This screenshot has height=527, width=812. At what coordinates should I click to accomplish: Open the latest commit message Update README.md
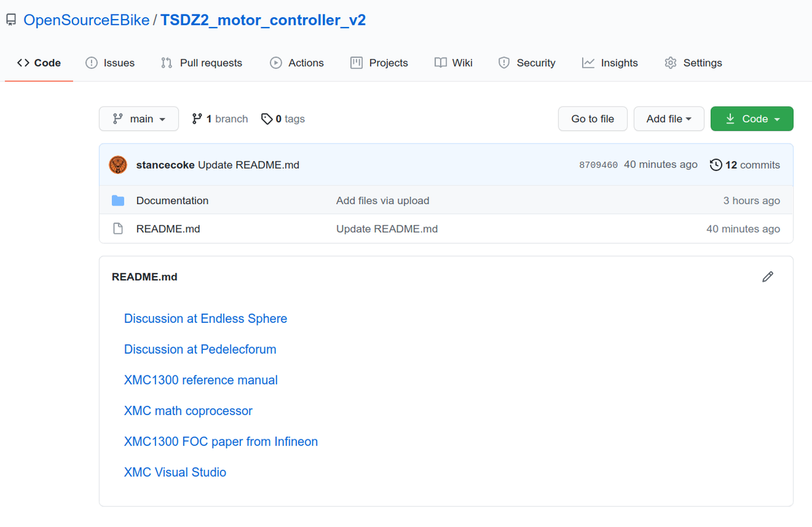pos(249,165)
